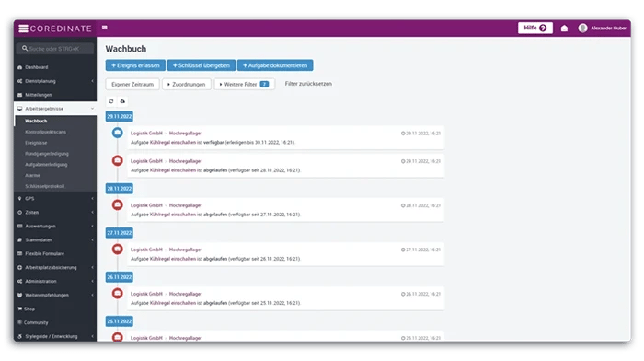Select the 27.11.2022 date marker
Viewport: 644px width, 361px height.
[119, 233]
